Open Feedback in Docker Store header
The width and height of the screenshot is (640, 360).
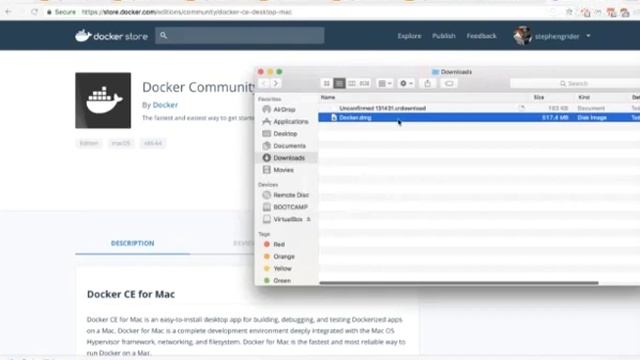click(x=481, y=36)
